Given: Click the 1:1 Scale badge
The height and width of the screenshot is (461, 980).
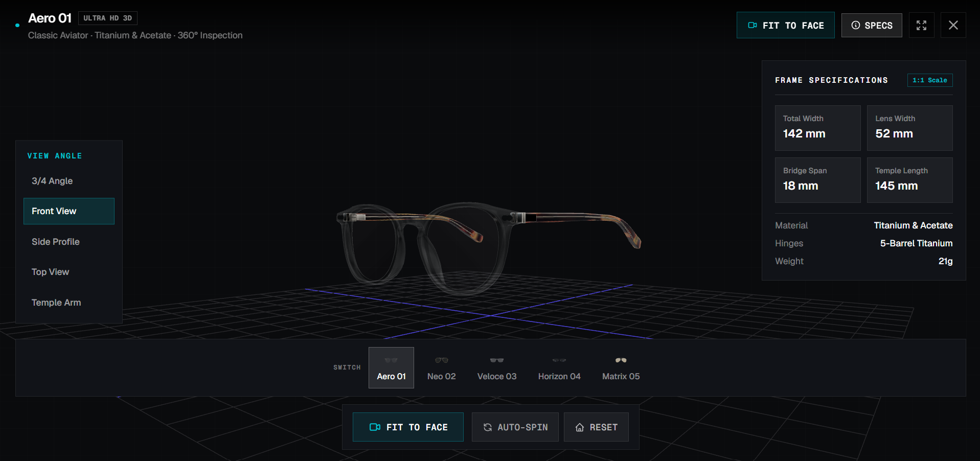Looking at the screenshot, I should tap(930, 80).
